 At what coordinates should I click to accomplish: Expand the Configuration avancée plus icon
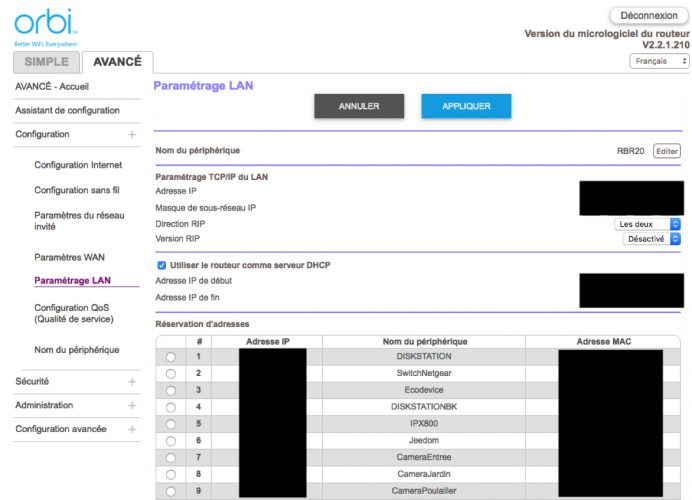click(132, 429)
